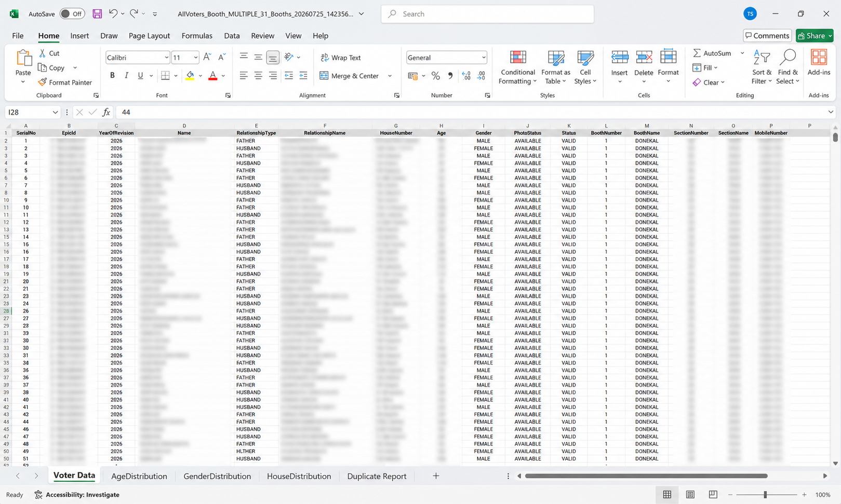Switch to Page Break Preview view
841x504 pixels.
pyautogui.click(x=713, y=495)
